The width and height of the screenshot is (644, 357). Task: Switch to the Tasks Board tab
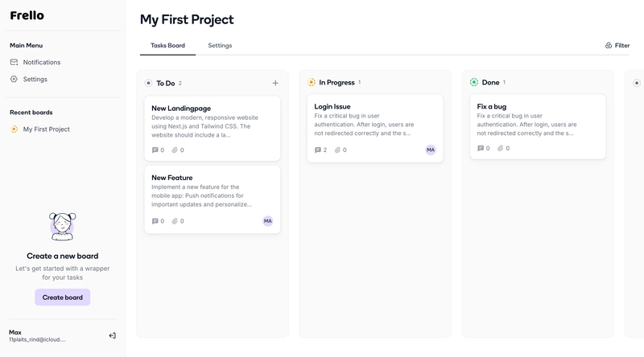point(167,46)
